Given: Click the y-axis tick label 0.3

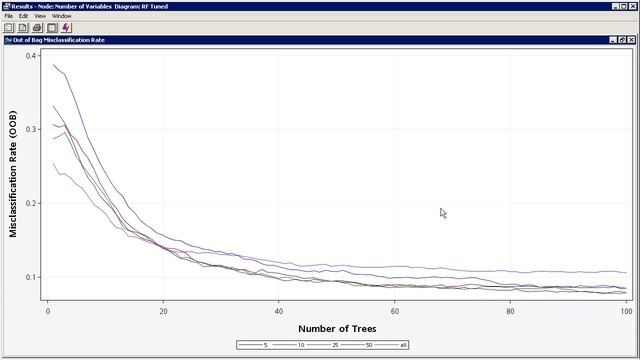Looking at the screenshot, I should [31, 129].
